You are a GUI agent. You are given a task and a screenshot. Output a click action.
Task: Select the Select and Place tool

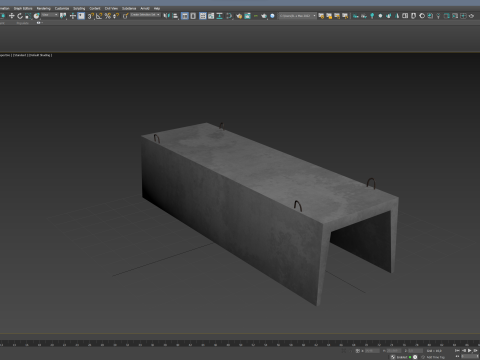(x=36, y=16)
